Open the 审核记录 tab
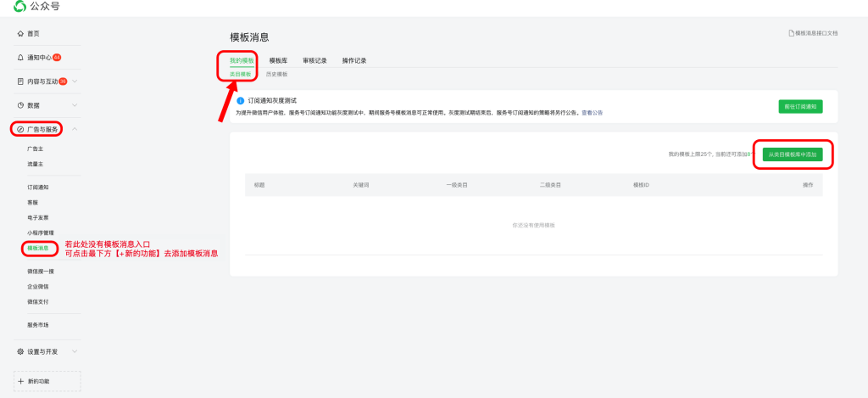 coord(314,61)
